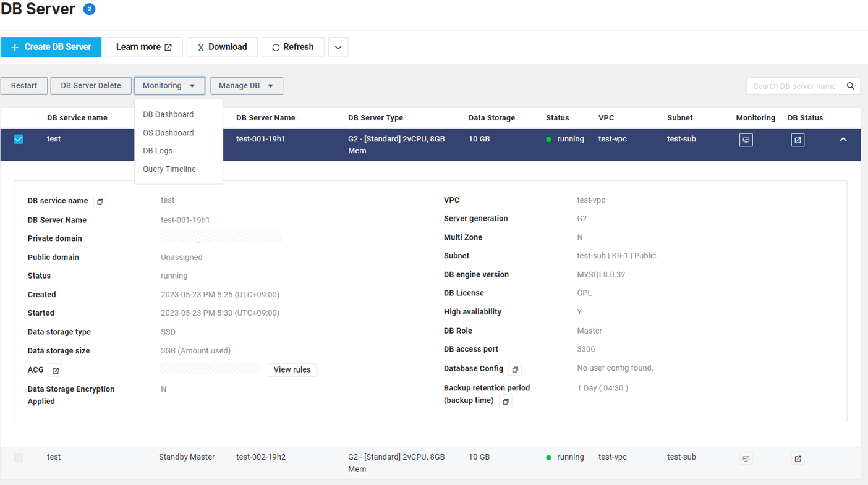The image size is (868, 485).
Task: Click the 3306 access port value
Action: [586, 349]
